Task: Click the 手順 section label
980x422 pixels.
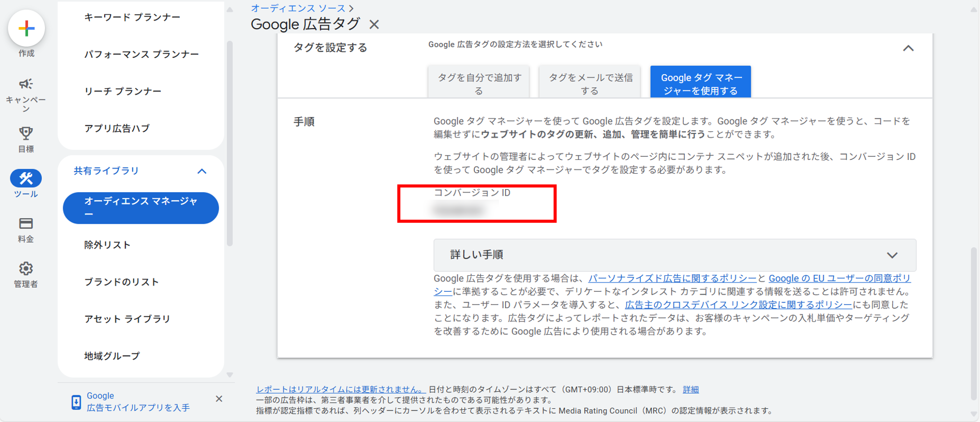Action: pyautogui.click(x=304, y=122)
